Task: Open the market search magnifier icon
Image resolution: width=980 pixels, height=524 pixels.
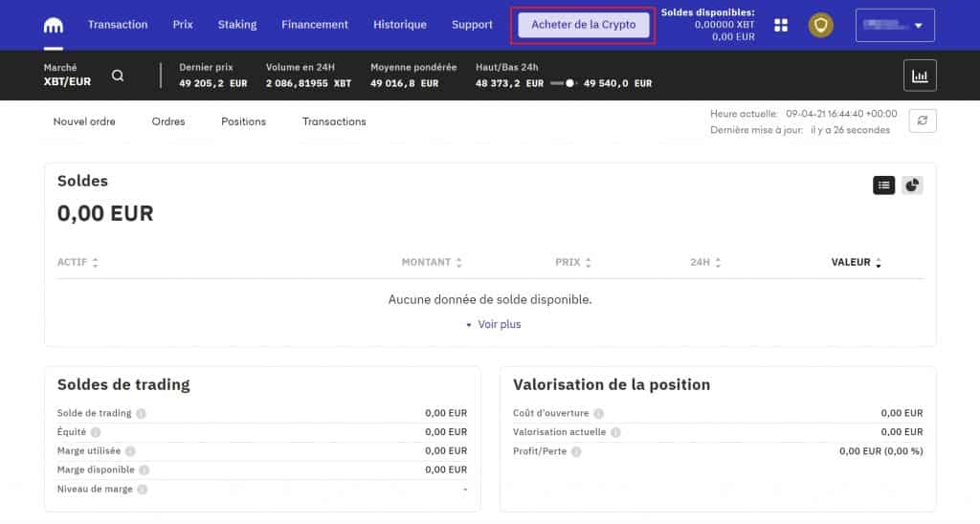Action: pyautogui.click(x=118, y=76)
